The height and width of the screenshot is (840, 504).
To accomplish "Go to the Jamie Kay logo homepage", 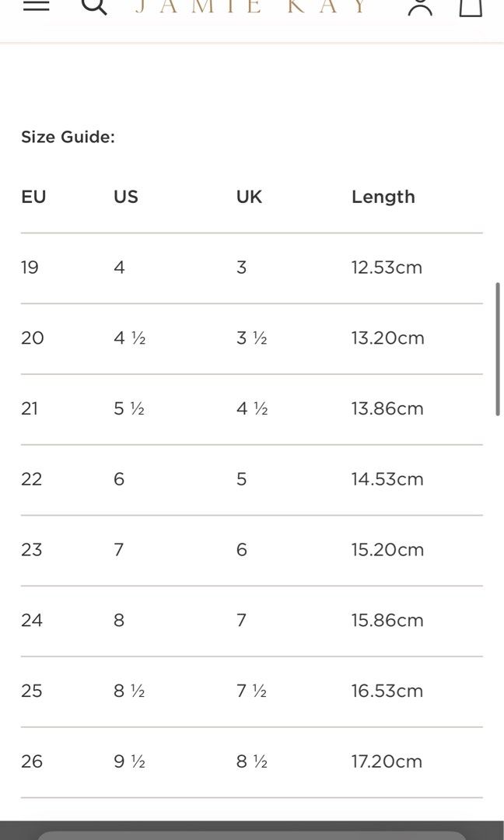I will (x=251, y=6).
